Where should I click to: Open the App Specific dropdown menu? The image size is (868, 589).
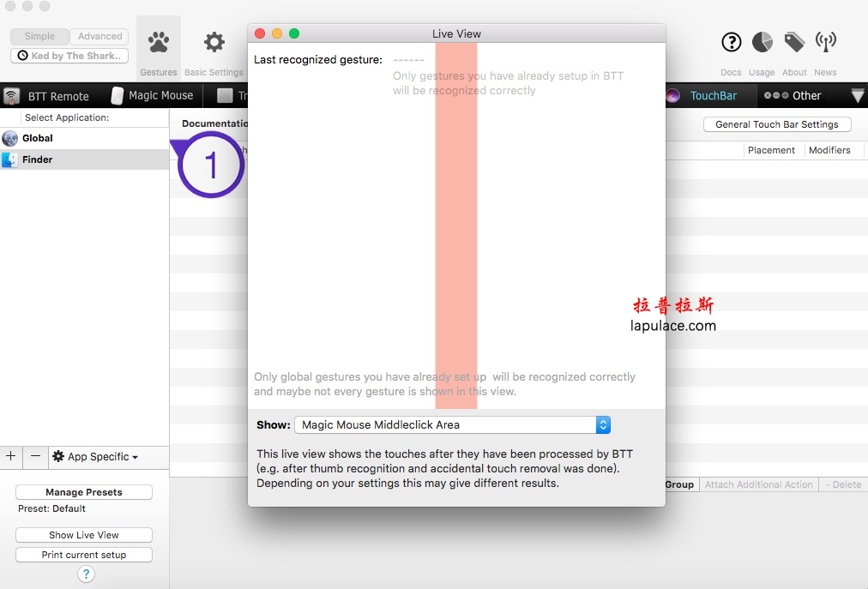(x=96, y=457)
